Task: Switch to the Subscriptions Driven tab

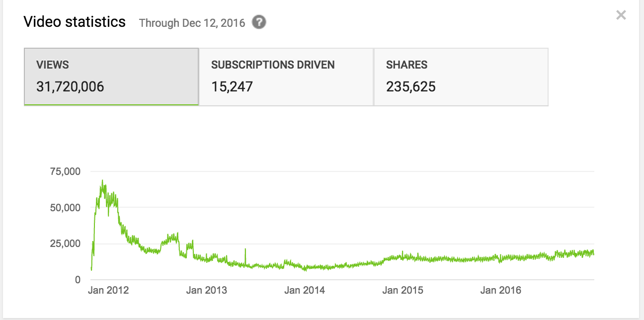Action: click(286, 77)
